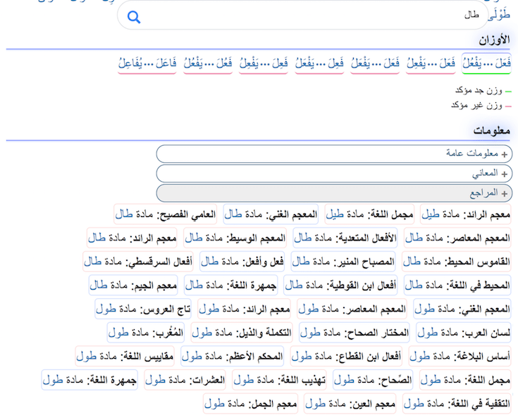The width and height of the screenshot is (518, 420).
Task: Open التقفية في اللغة reference مادة طول
Action: (457, 404)
